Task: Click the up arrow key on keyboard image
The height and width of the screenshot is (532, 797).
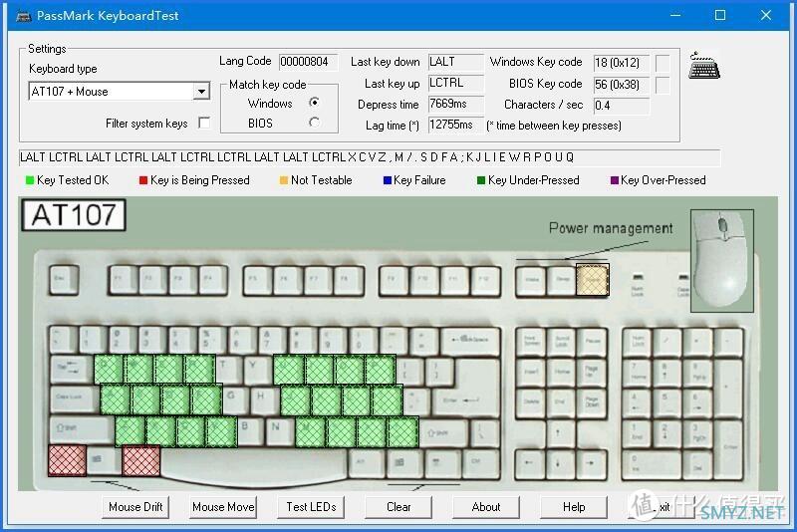Action: pyautogui.click(x=559, y=432)
